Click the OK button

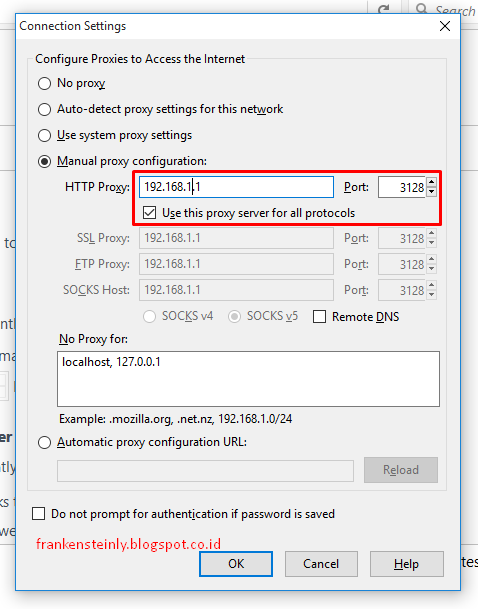tap(236, 564)
